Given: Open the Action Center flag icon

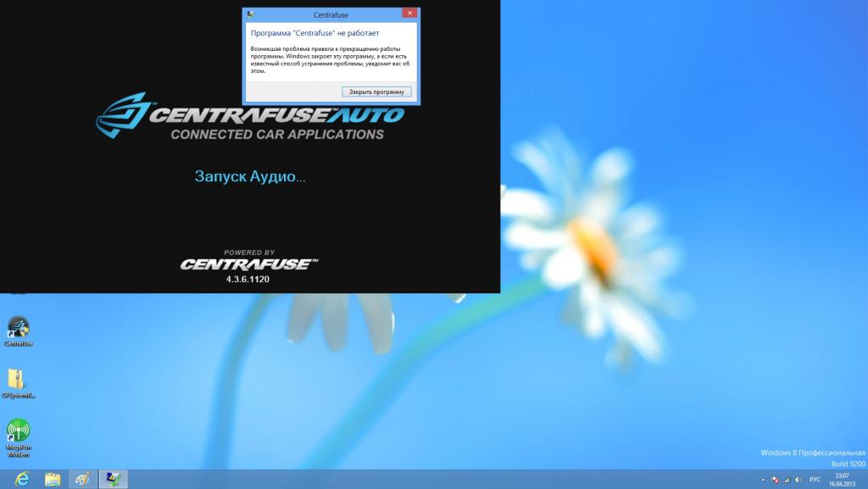Looking at the screenshot, I should [x=775, y=480].
